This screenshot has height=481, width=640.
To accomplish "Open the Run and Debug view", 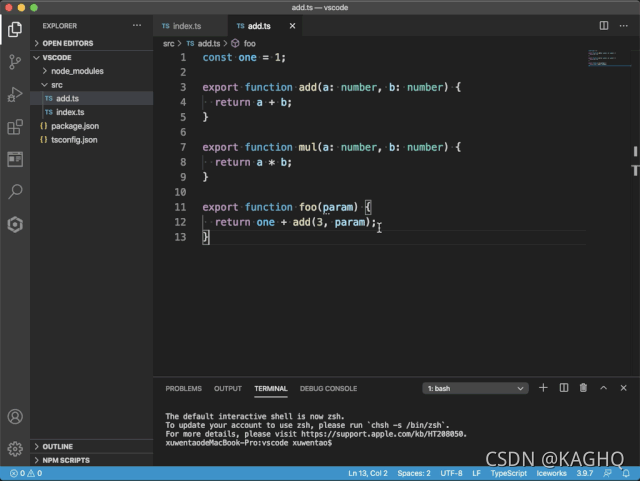I will click(15, 94).
